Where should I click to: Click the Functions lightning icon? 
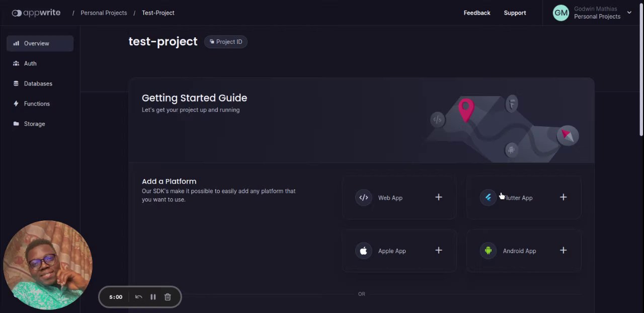tap(16, 104)
